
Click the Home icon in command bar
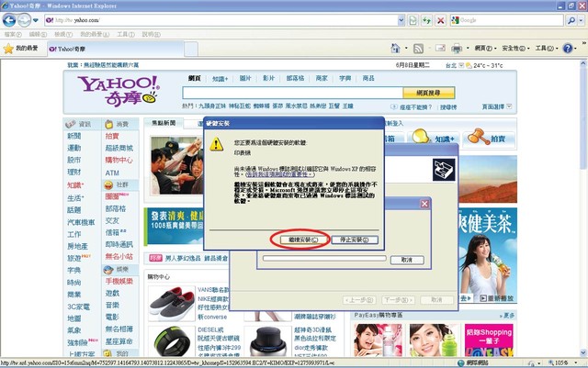pyautogui.click(x=395, y=48)
